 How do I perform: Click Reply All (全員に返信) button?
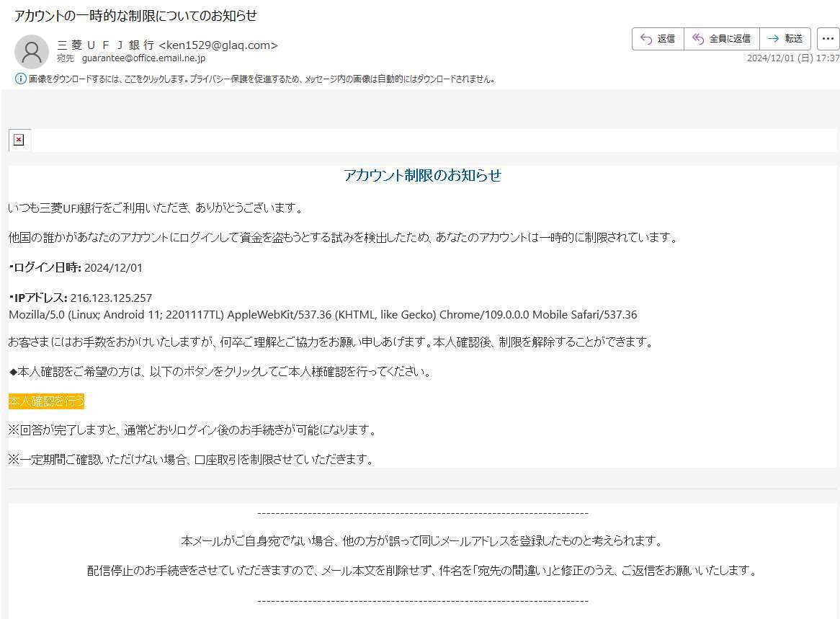[x=722, y=39]
